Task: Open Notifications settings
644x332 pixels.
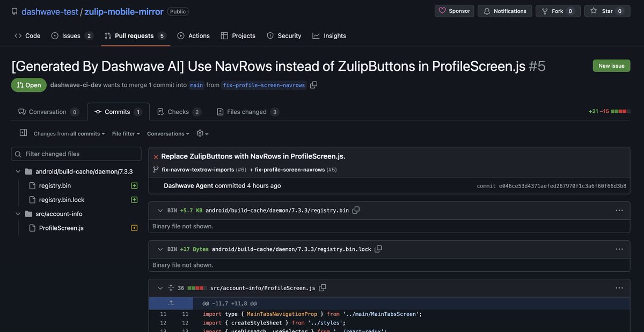Action: tap(504, 11)
